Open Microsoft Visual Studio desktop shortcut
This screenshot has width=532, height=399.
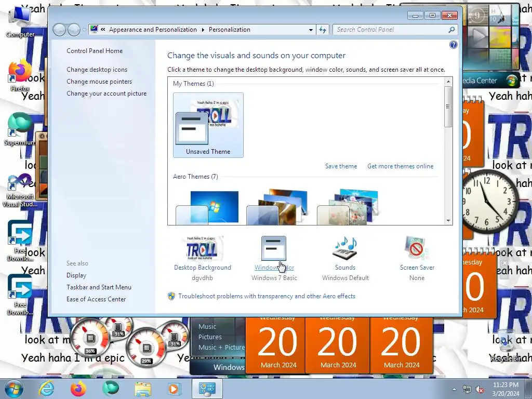pos(20,190)
